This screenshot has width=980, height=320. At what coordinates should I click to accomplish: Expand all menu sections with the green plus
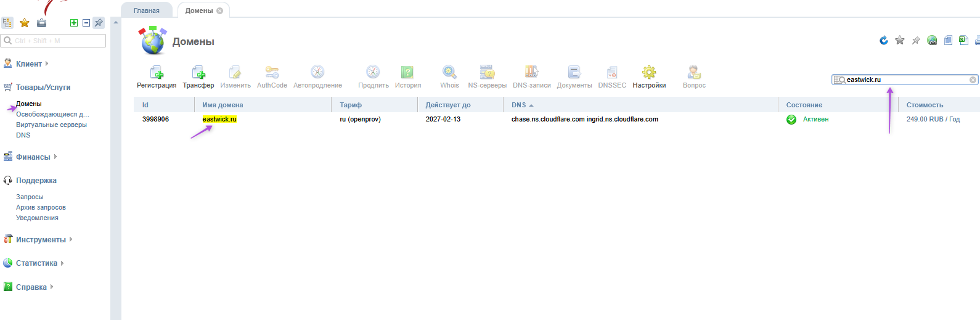tap(74, 23)
